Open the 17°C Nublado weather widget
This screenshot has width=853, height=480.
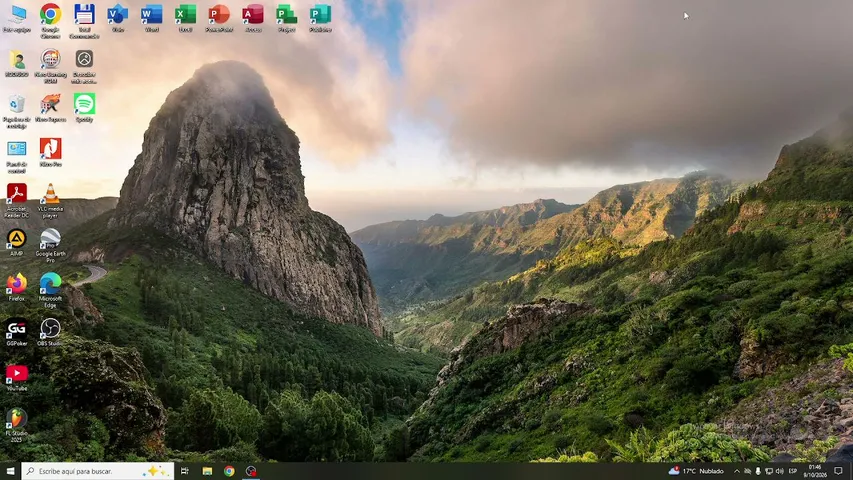(x=696, y=471)
